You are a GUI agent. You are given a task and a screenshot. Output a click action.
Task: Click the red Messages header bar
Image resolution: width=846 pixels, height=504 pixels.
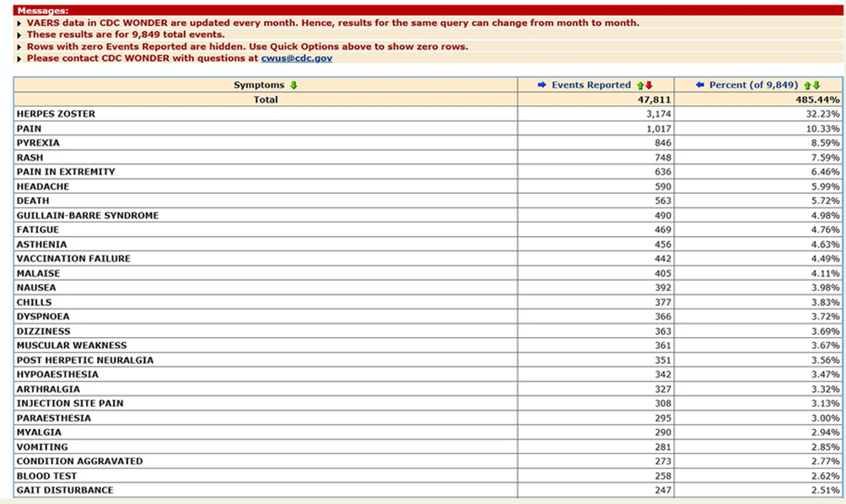[428, 10]
